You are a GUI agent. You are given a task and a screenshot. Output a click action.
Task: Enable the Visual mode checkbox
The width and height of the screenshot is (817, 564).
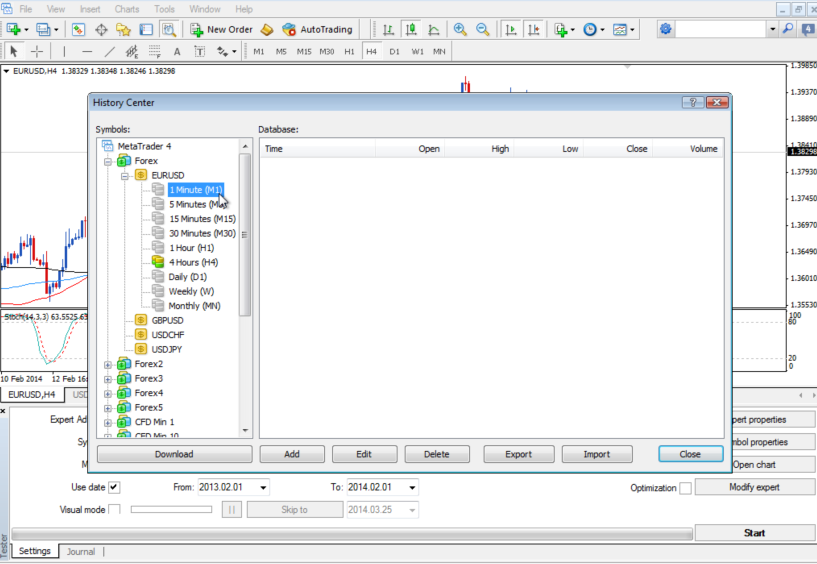[115, 510]
